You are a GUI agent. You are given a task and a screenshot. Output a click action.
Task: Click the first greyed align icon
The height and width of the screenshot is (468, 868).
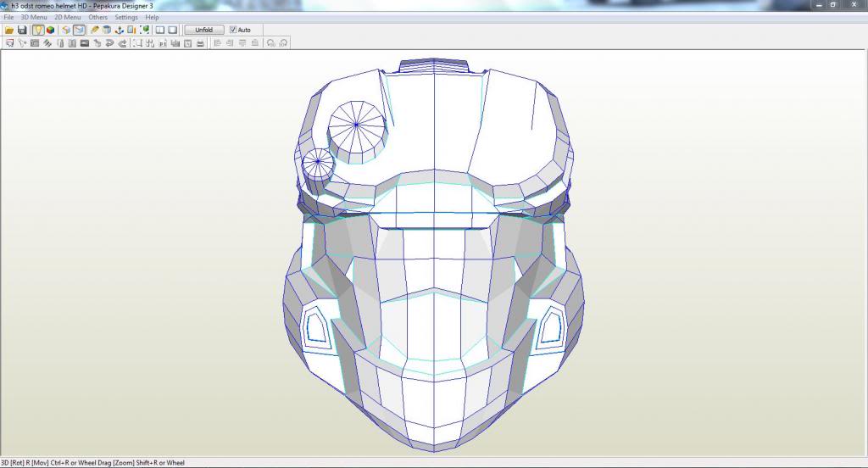(x=218, y=43)
